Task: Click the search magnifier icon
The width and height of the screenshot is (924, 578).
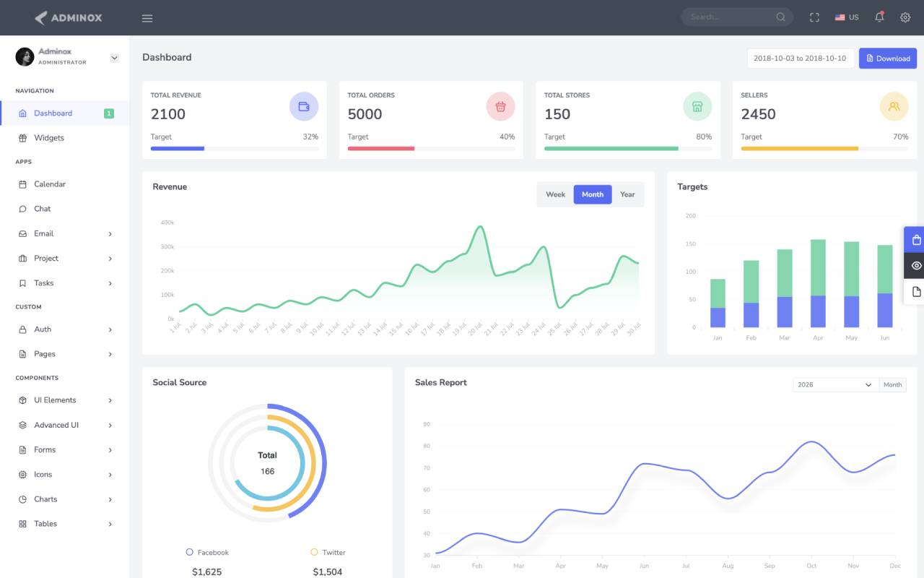Action: click(x=781, y=17)
